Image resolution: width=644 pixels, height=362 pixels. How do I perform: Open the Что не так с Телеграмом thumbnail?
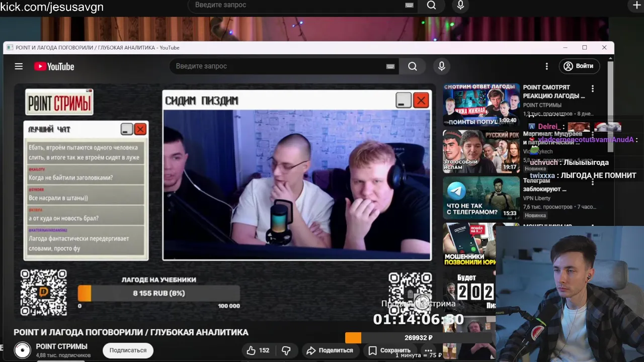tap(481, 198)
